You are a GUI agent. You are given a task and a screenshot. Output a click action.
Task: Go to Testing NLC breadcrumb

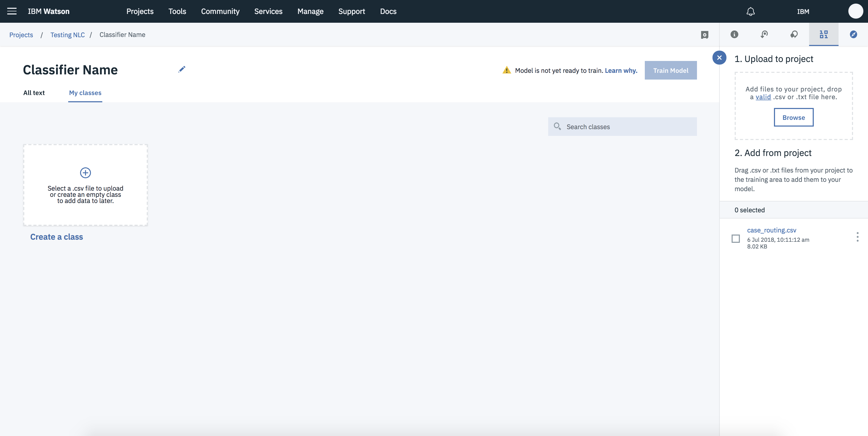coord(67,35)
